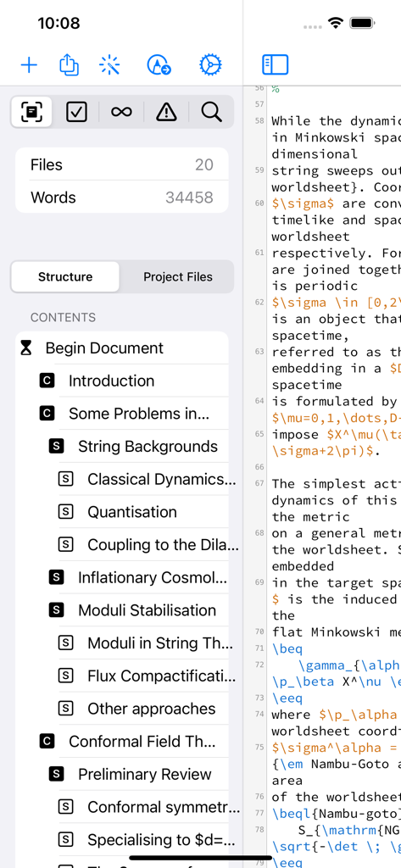Toggle the sidebar panel icon
The width and height of the screenshot is (401, 868).
[276, 64]
